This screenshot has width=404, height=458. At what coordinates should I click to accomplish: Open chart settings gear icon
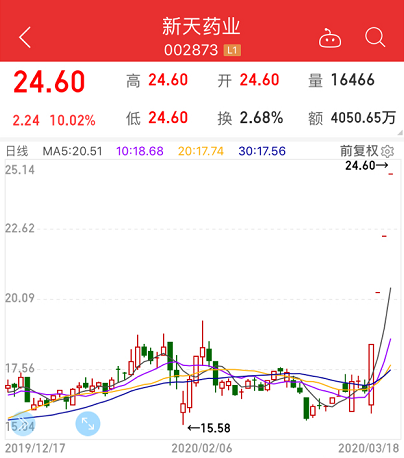click(387, 151)
